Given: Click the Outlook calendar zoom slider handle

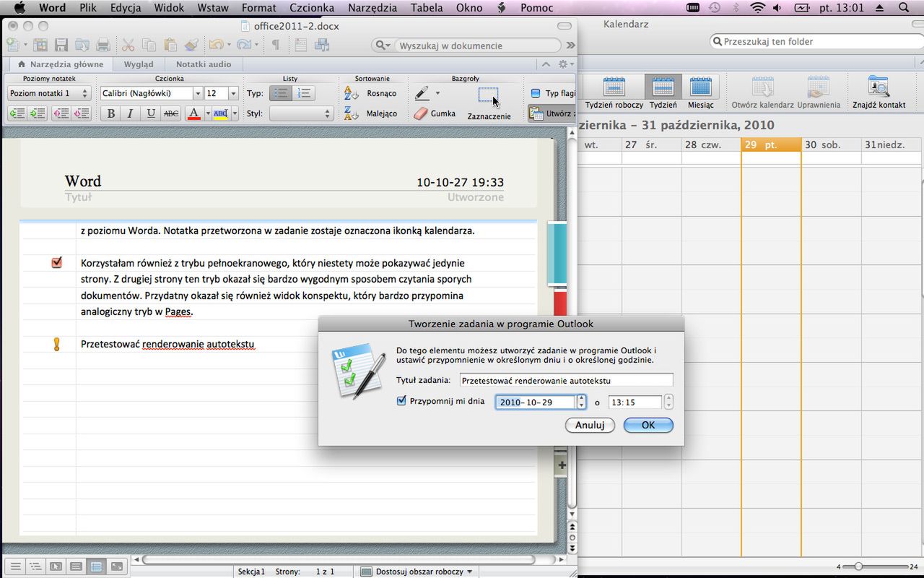Looking at the screenshot, I should pyautogui.click(x=858, y=566).
